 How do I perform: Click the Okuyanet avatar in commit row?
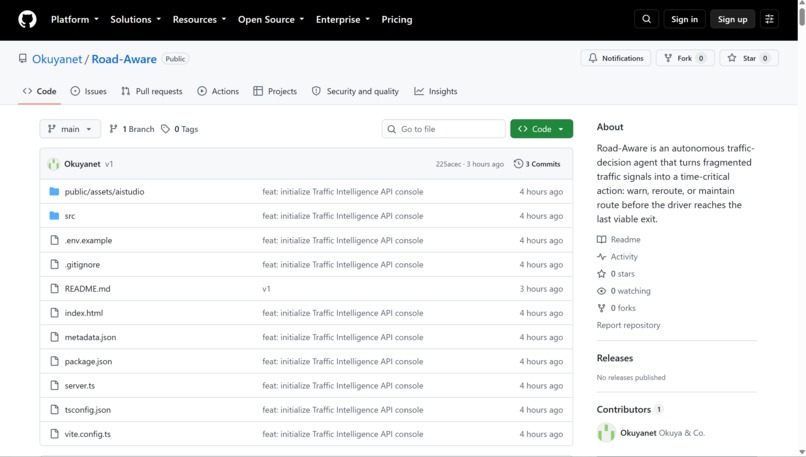tap(53, 164)
